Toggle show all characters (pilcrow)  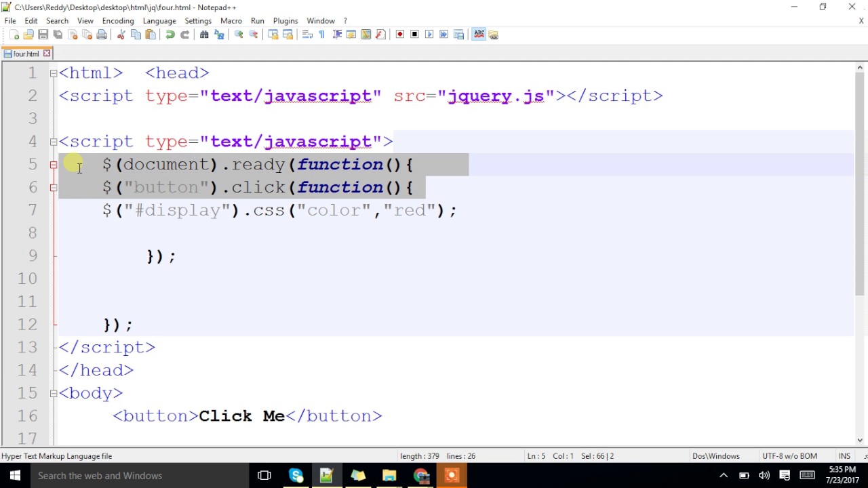coord(321,35)
